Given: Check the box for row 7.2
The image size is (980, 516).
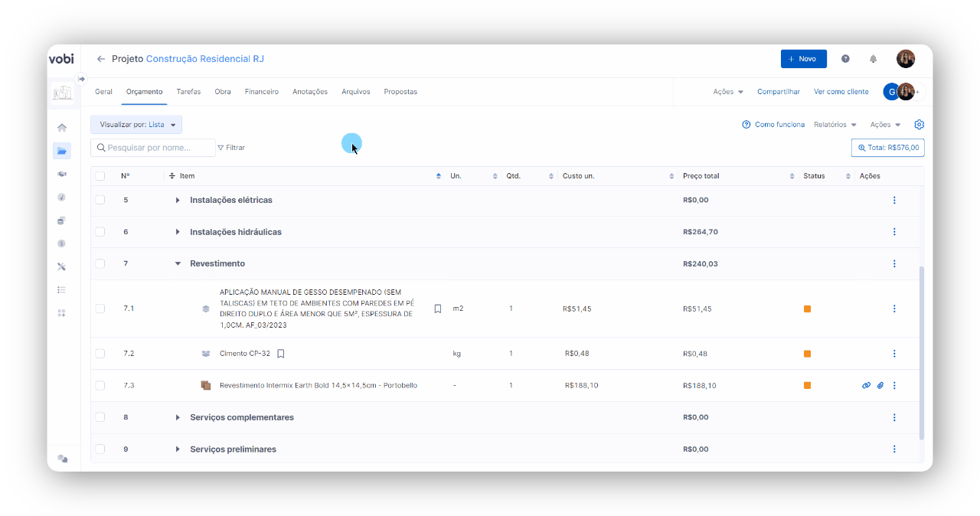Looking at the screenshot, I should (100, 354).
